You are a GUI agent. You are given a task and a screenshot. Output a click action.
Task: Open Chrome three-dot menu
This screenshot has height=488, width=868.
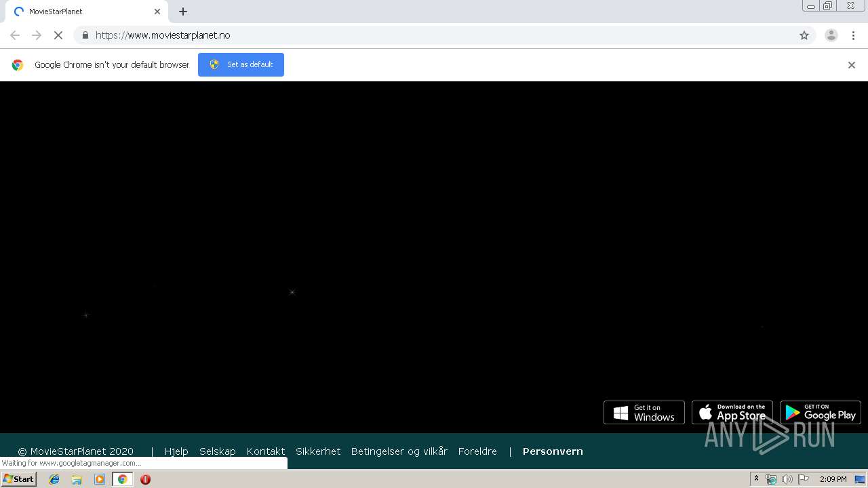point(854,35)
